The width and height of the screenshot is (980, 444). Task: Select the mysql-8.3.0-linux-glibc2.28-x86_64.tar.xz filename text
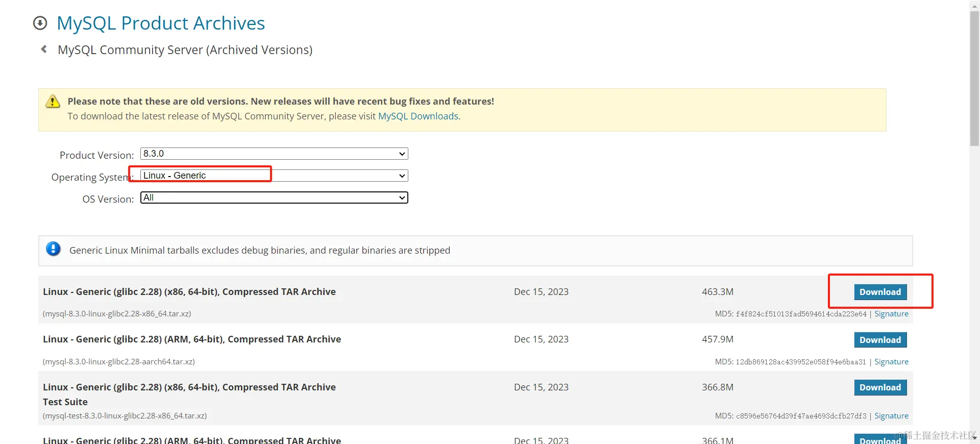117,314
